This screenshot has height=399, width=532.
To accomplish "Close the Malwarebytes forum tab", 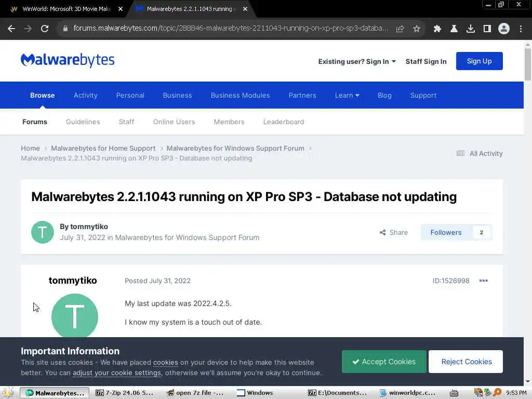I will click(x=245, y=9).
